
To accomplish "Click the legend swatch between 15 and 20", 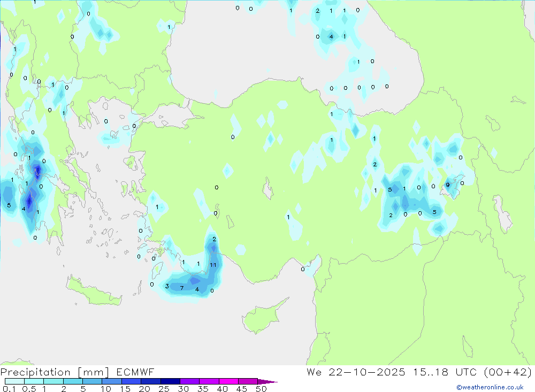I will tap(132, 381).
